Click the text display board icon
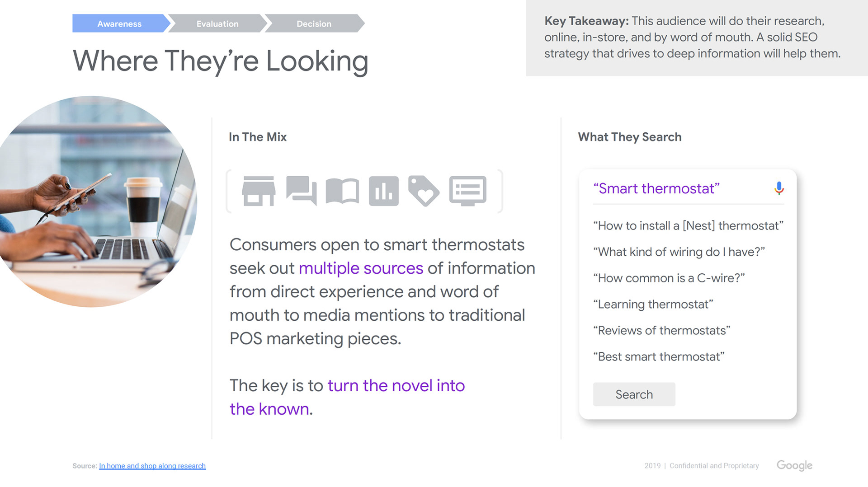The height and width of the screenshot is (487, 868). pyautogui.click(x=468, y=191)
